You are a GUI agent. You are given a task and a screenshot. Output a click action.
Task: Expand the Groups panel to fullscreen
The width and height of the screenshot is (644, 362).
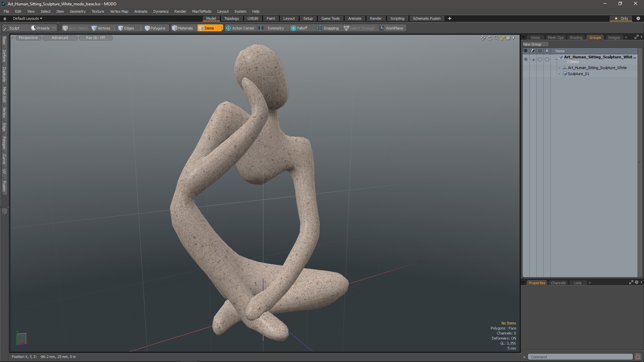tap(636, 37)
